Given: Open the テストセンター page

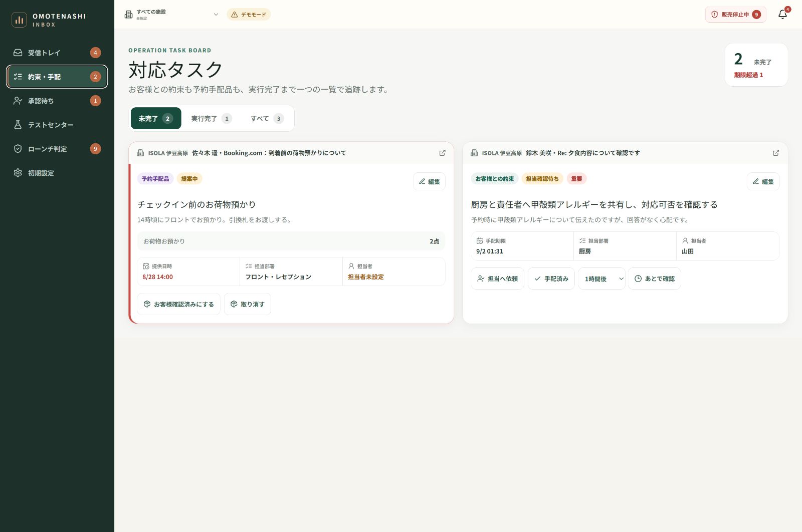Looking at the screenshot, I should tap(57, 125).
